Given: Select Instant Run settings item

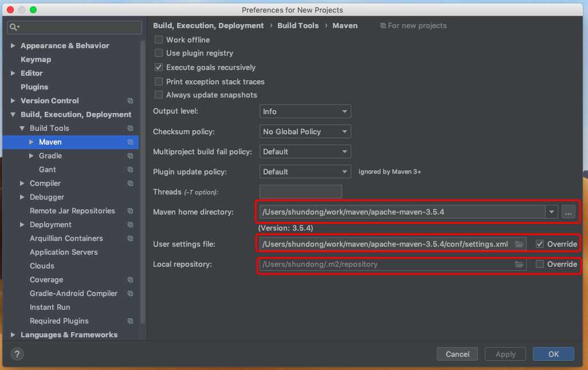Looking at the screenshot, I should (x=50, y=307).
